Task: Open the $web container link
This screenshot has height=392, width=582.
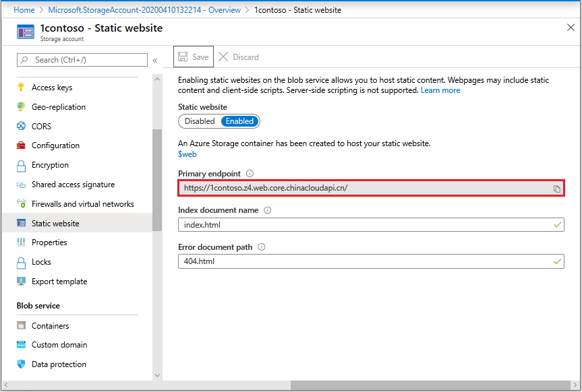Action: pyautogui.click(x=187, y=154)
